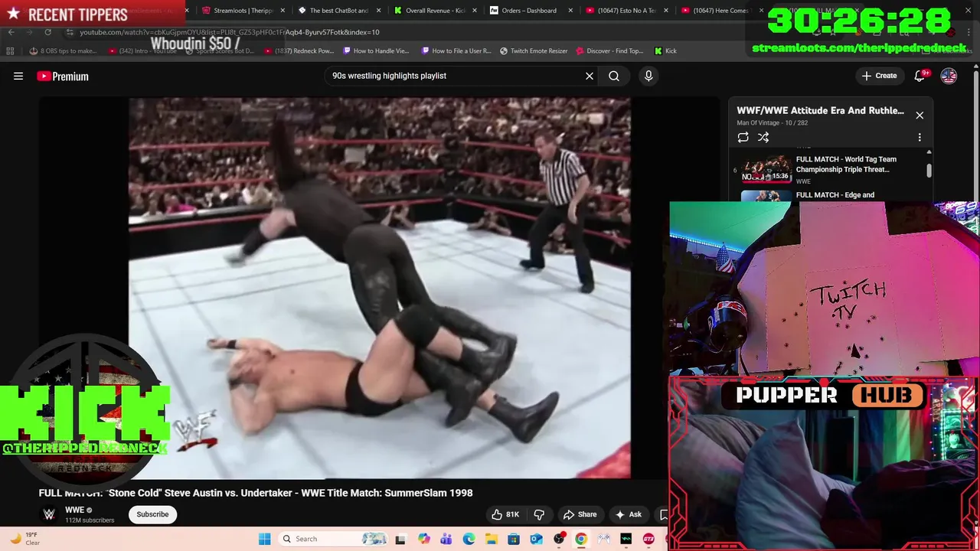Open How to Handle Vie... bookmark
Viewport: 980px width, 551px height.
(x=376, y=51)
